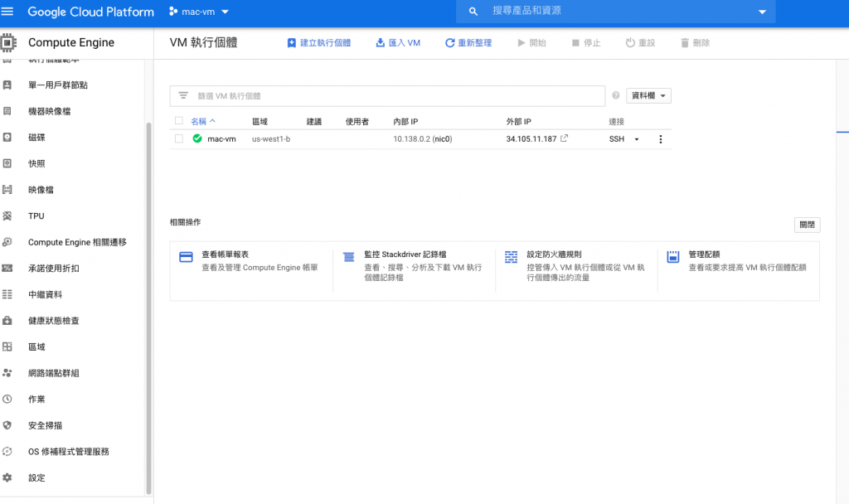849x504 pixels.
Task: Click the quota management icon
Action: [673, 257]
